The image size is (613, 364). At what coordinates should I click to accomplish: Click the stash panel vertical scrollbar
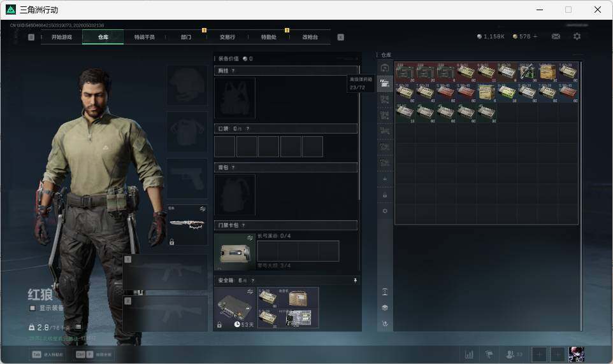[581, 195]
